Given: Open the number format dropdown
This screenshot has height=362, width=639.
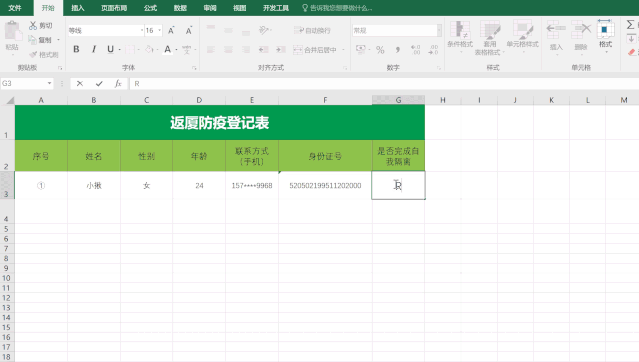Looking at the screenshot, I should [439, 31].
